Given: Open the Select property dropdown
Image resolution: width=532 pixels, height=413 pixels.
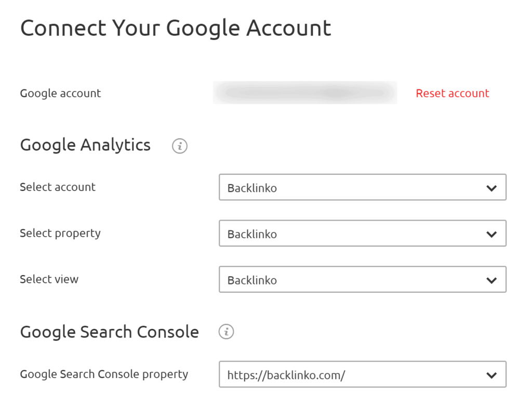Looking at the screenshot, I should [364, 234].
